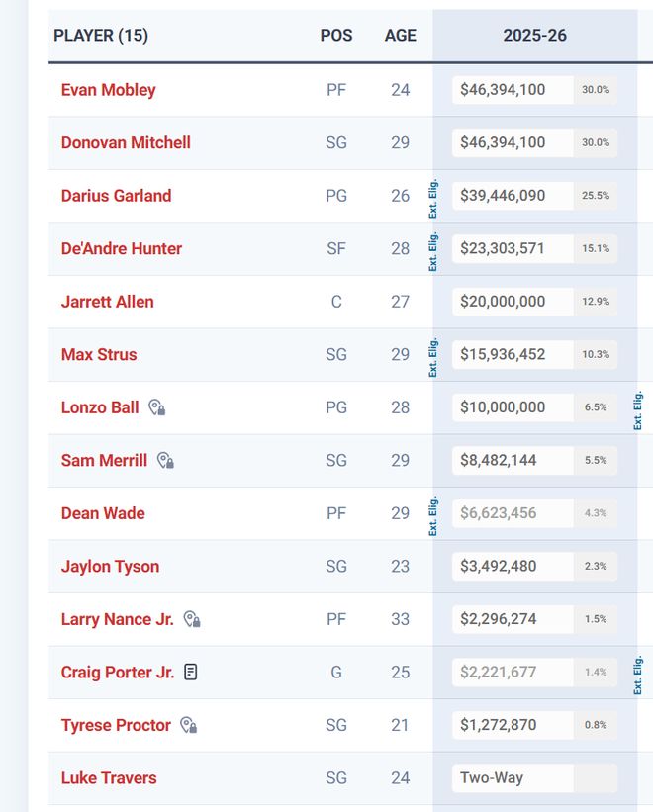Click Ext. Elig. label on Darius Garland row
Image resolution: width=653 pixels, height=812 pixels.
click(433, 199)
